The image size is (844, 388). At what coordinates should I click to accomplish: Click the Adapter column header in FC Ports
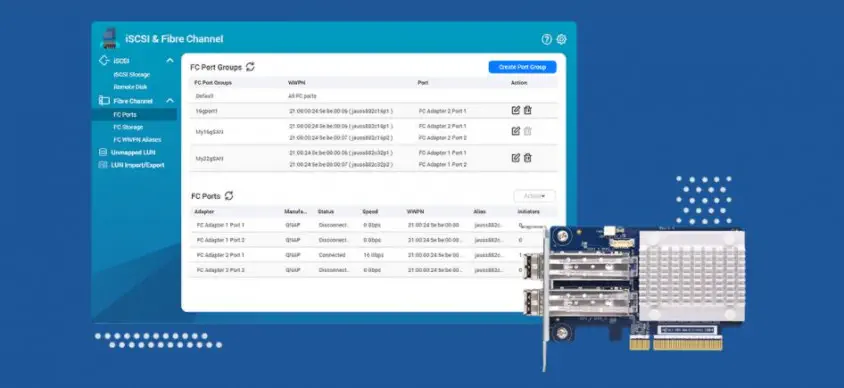[204, 211]
